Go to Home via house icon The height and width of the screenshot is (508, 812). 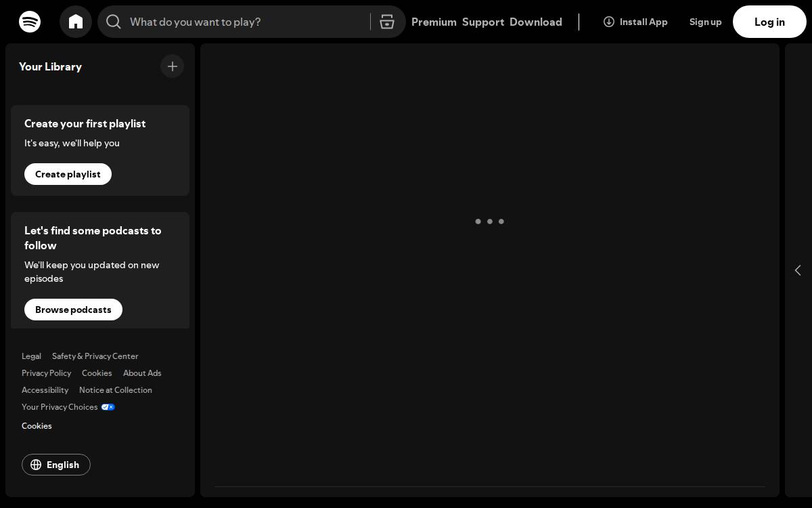[x=76, y=22]
